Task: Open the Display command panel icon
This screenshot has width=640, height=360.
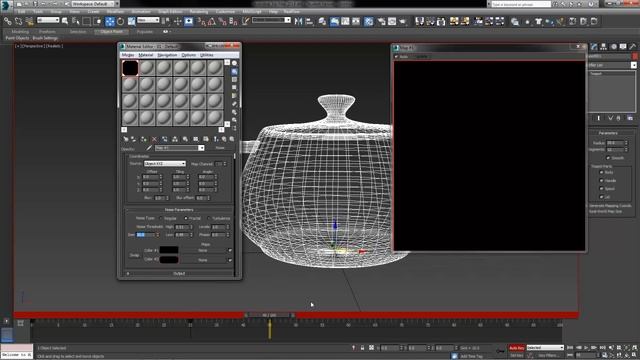Action: coord(623,47)
